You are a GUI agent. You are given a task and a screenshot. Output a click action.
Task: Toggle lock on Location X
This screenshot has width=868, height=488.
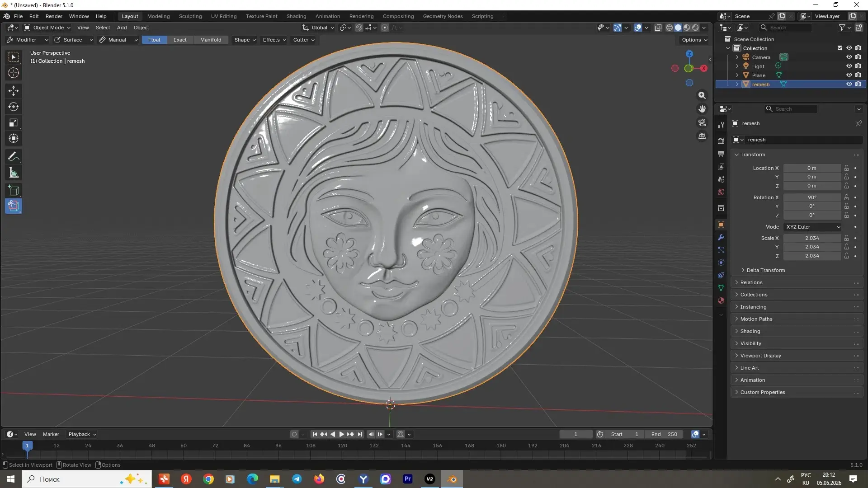pos(846,168)
